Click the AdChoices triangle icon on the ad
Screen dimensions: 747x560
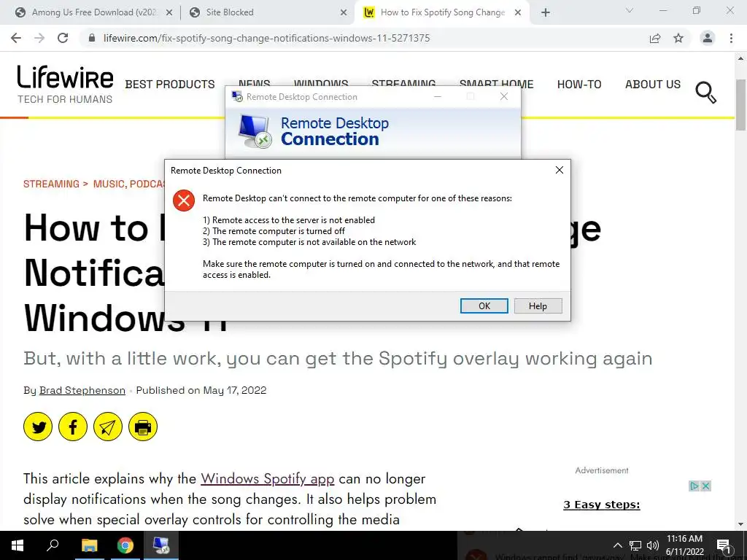coord(694,486)
